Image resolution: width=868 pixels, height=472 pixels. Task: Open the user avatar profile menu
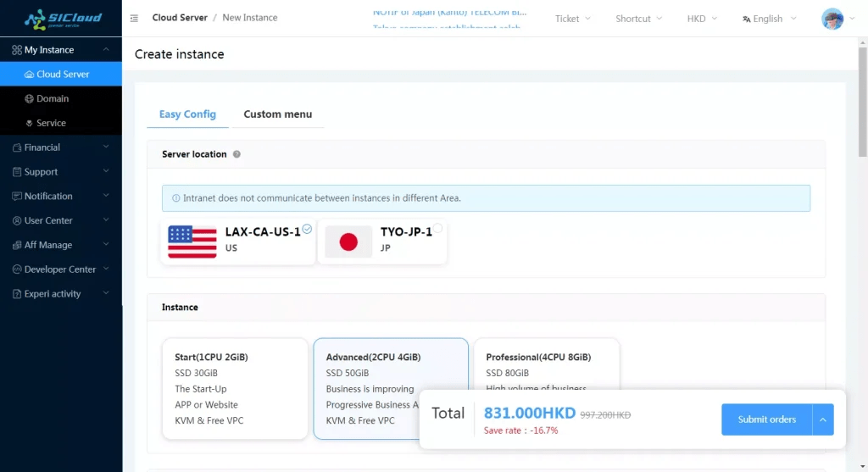coord(832,19)
